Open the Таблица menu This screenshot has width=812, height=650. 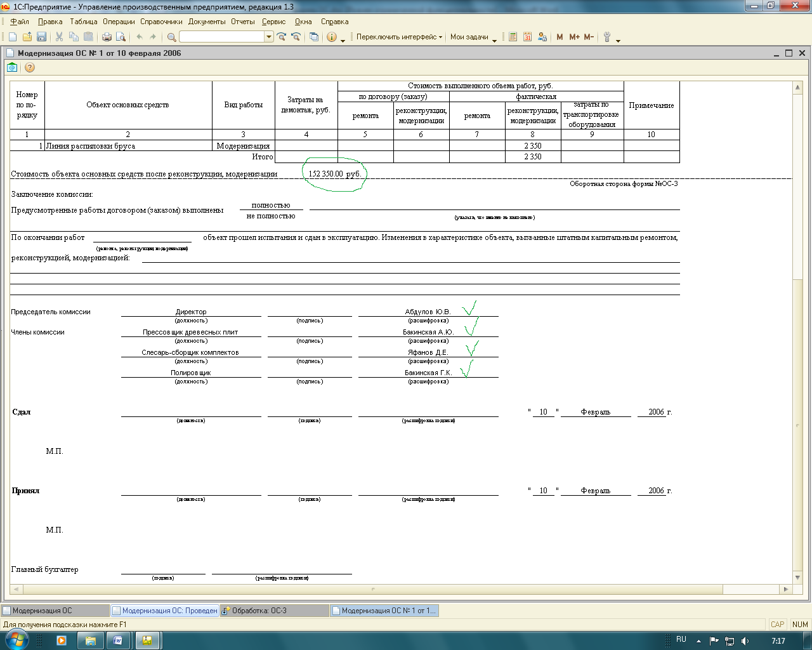coord(84,22)
